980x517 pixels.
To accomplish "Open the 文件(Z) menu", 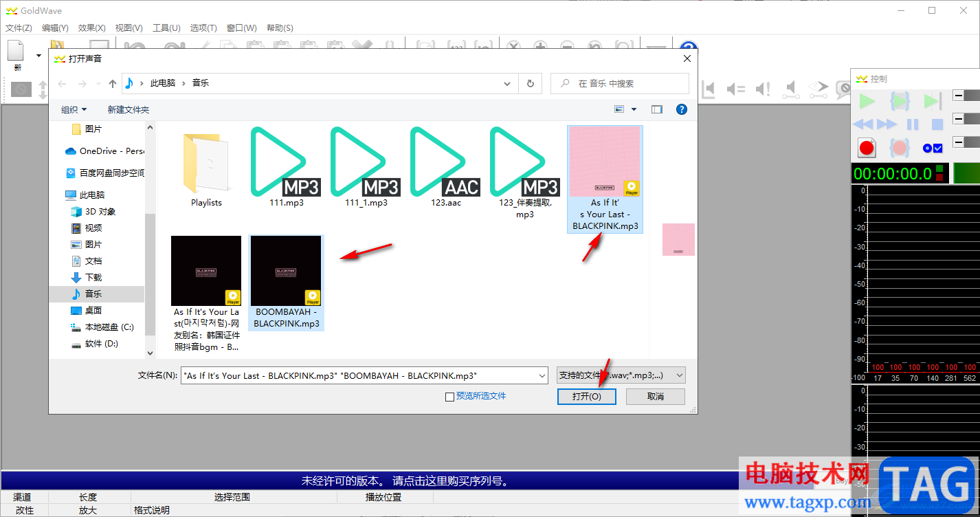I will tap(19, 27).
